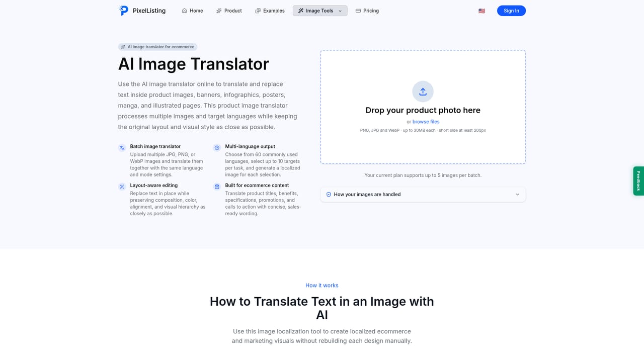644x362 pixels.
Task: Open the Pricing page
Action: 367,11
